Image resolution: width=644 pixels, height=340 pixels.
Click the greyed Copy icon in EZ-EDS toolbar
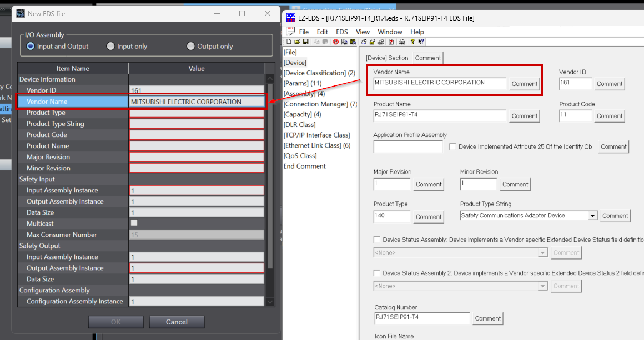pos(316,42)
